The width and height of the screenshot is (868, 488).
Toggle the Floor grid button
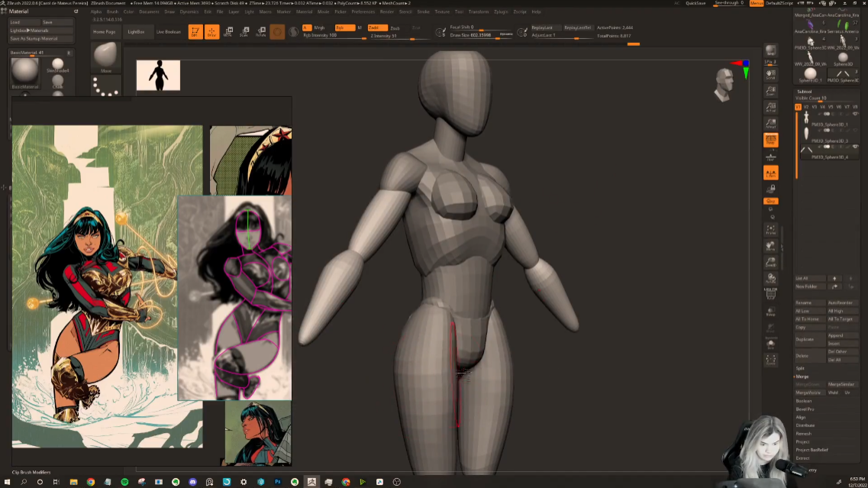tap(770, 157)
